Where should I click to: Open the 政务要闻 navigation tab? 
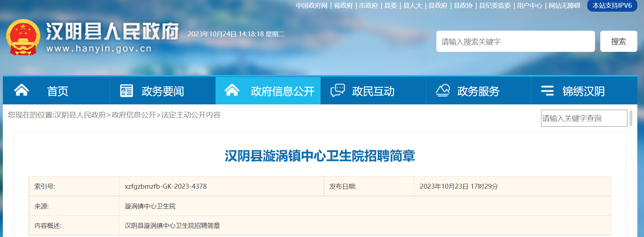163,91
